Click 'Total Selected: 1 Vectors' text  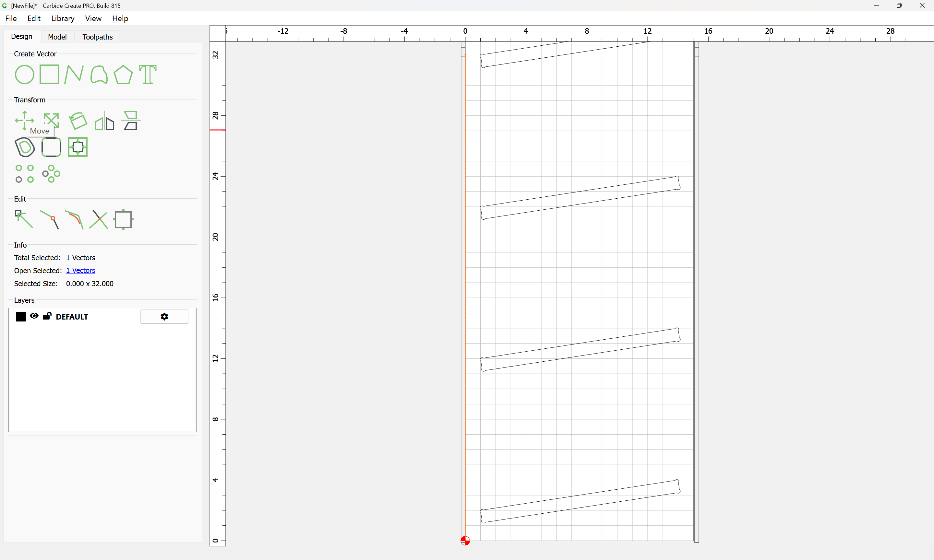click(x=55, y=258)
